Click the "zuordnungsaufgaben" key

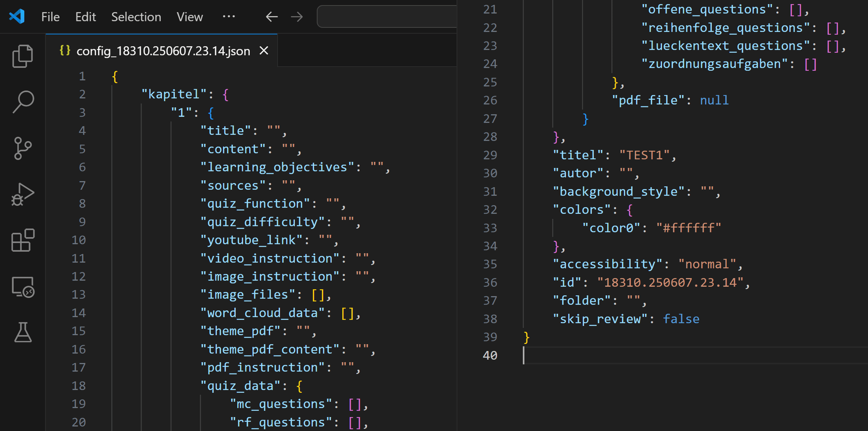pos(715,64)
